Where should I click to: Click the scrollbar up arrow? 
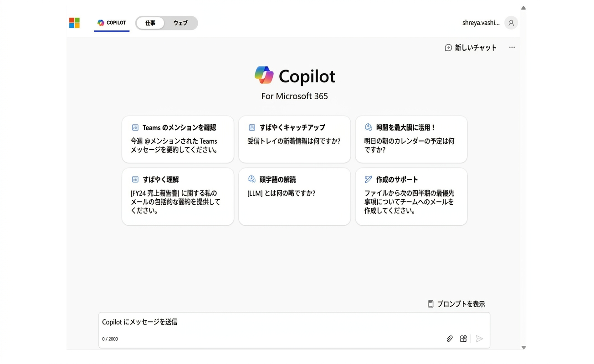tap(523, 8)
